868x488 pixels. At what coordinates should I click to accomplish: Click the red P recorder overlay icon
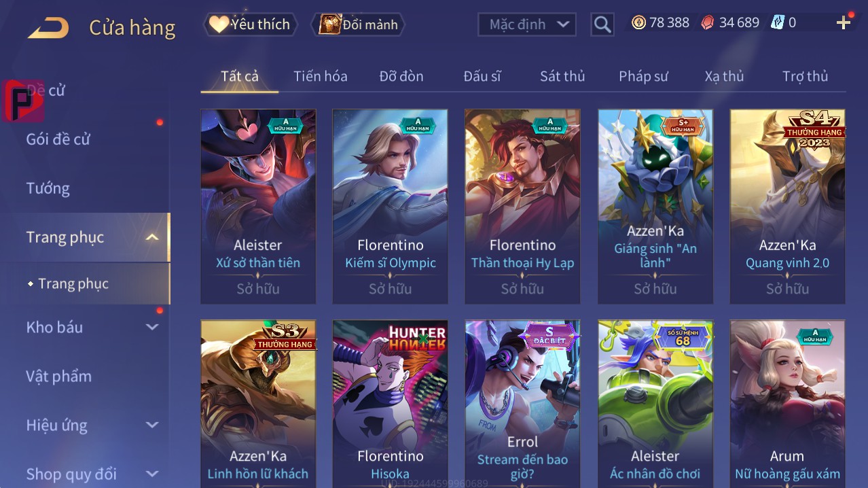point(23,101)
